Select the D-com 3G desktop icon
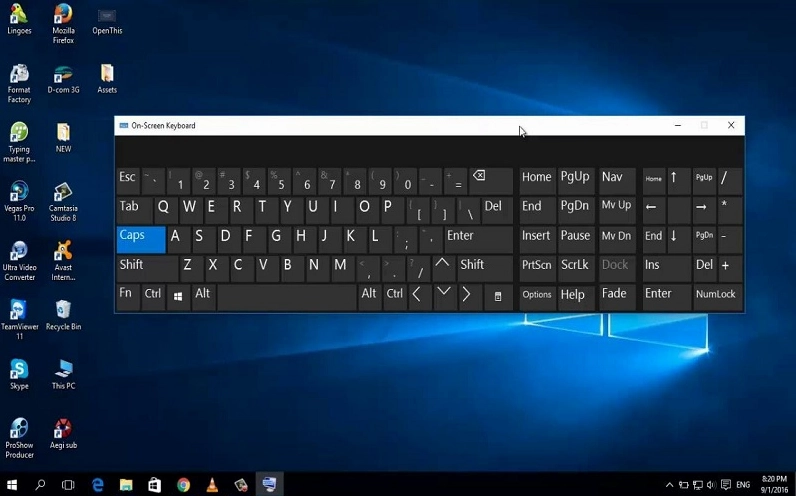This screenshot has height=496, width=796. (x=63, y=79)
